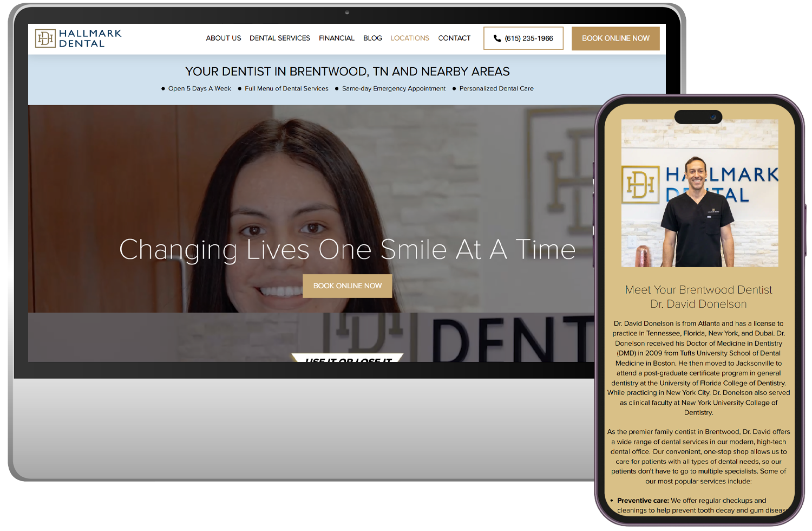Open the Dental Services menu

(x=279, y=38)
